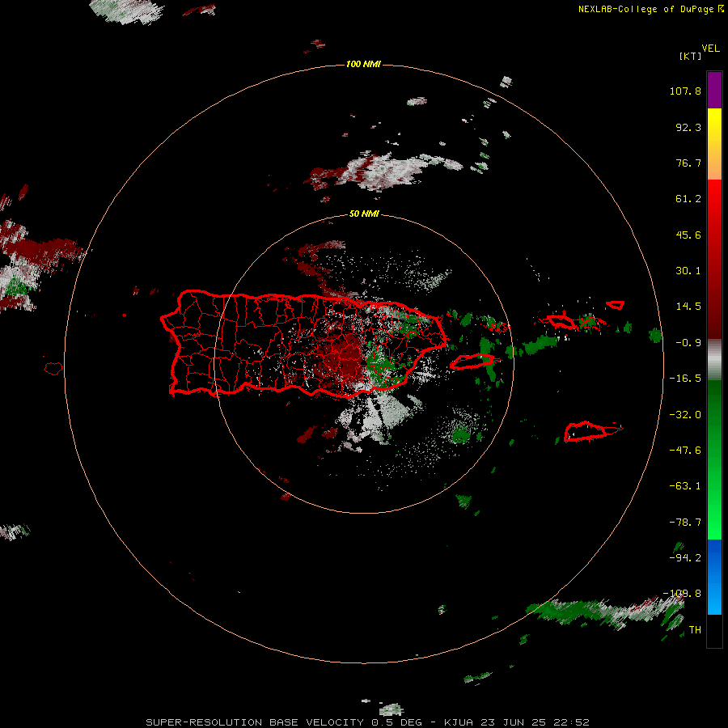This screenshot has width=728, height=728.
Task: Click the 45.6 legend value
Action: coord(688,235)
